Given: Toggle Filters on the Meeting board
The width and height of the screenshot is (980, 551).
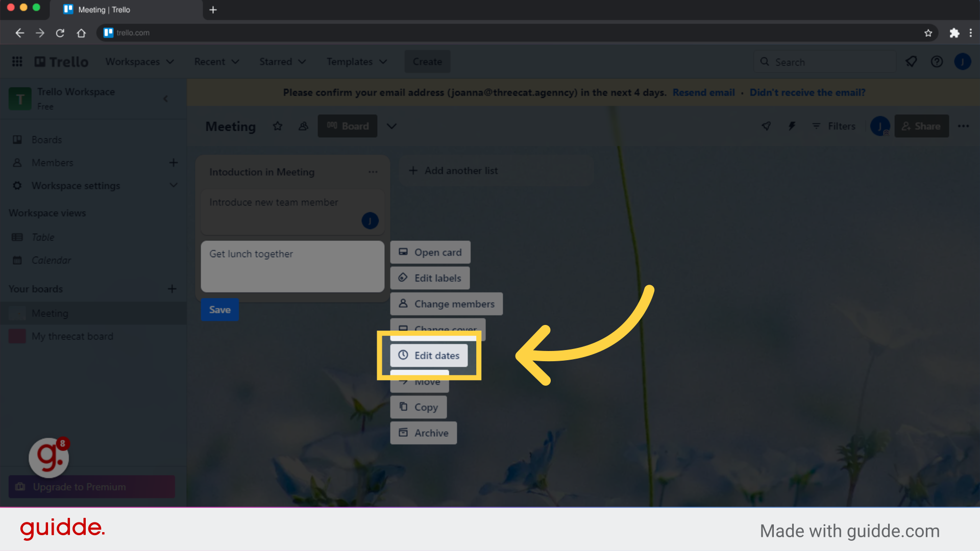Looking at the screenshot, I should pyautogui.click(x=834, y=126).
